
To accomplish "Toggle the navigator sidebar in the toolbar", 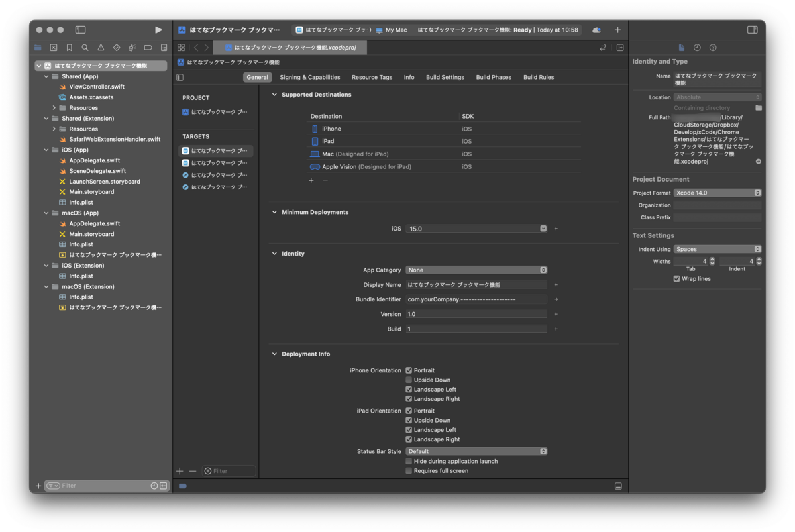I will [x=80, y=30].
